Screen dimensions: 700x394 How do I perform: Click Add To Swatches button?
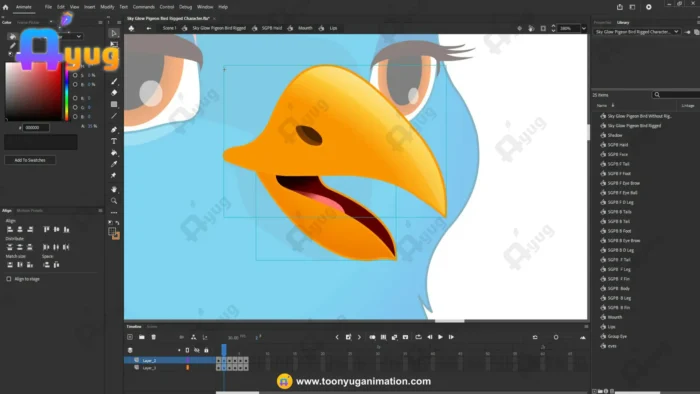point(30,160)
